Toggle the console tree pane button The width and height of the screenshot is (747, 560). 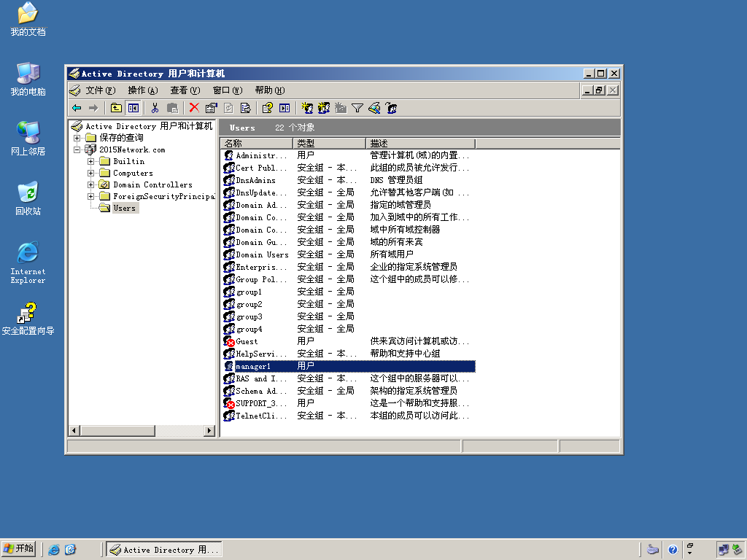click(133, 108)
